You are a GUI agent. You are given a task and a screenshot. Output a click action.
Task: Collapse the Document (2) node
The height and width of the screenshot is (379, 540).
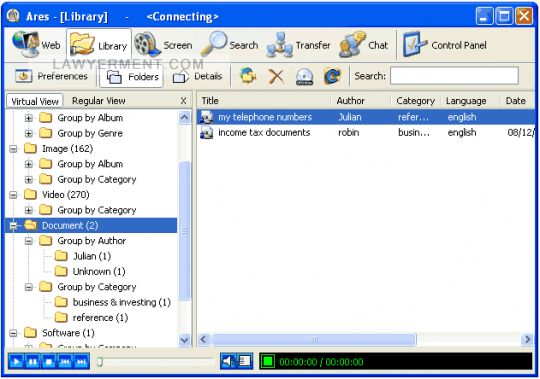[13, 225]
